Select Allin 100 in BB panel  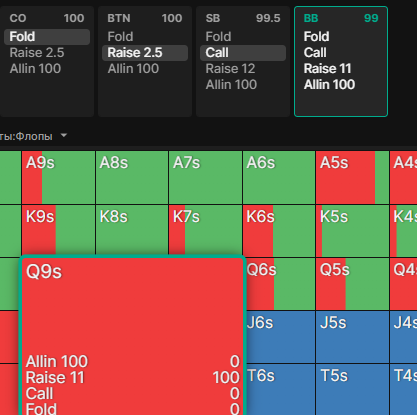coord(329,85)
